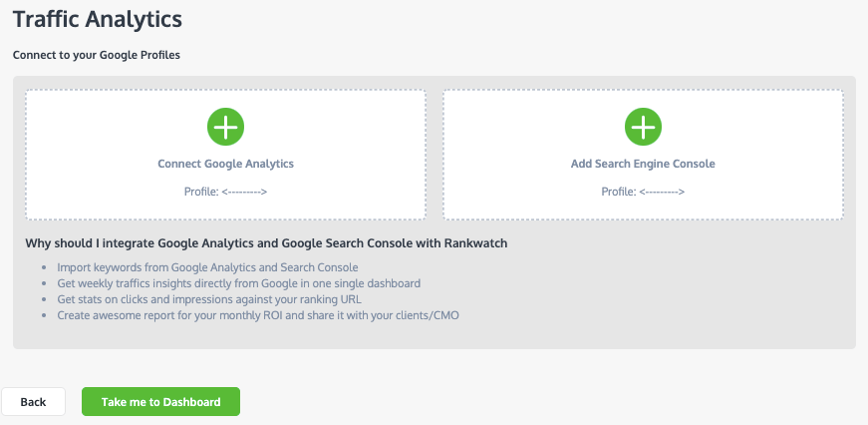Click the 'Why should I integrate' heading
This screenshot has width=868, height=425.
pyautogui.click(x=266, y=243)
